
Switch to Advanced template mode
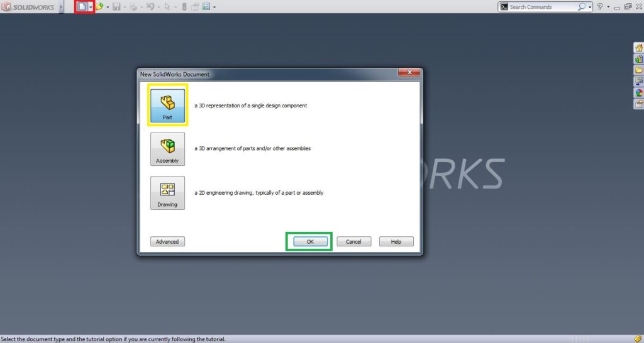[x=167, y=242]
